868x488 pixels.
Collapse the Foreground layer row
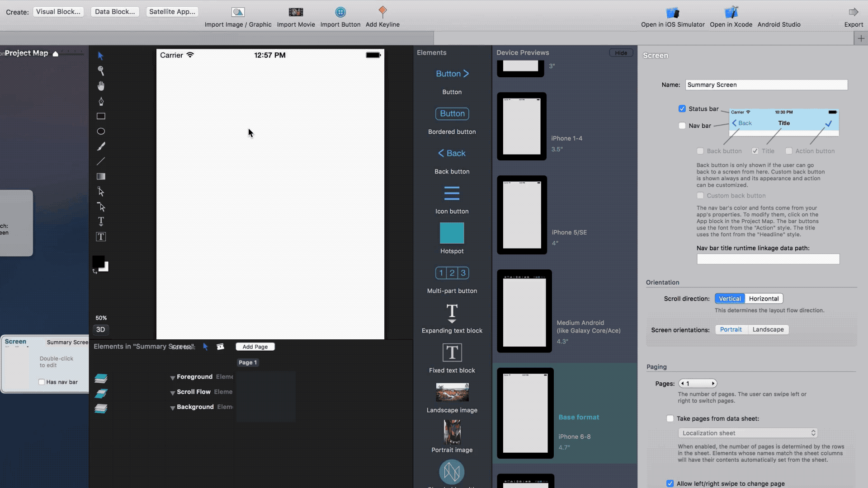click(x=172, y=378)
